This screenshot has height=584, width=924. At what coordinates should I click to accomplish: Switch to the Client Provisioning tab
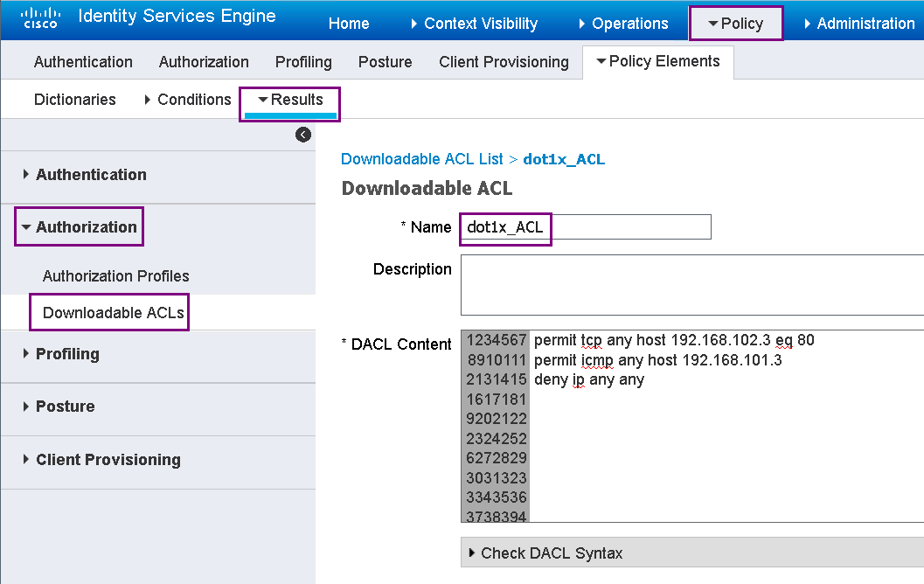504,61
